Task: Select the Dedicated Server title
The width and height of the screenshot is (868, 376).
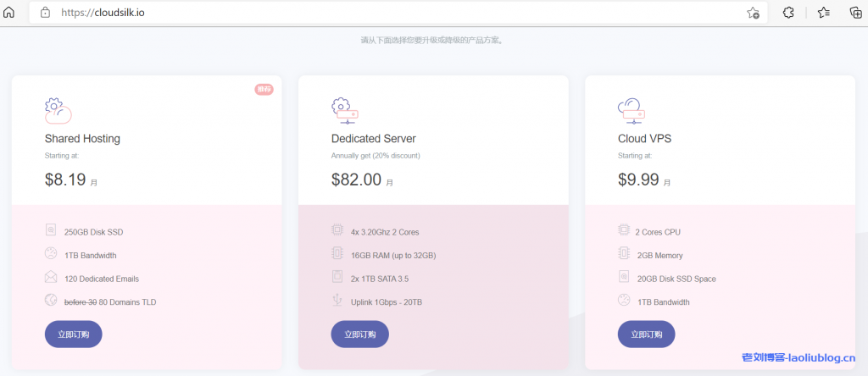Action: point(374,139)
